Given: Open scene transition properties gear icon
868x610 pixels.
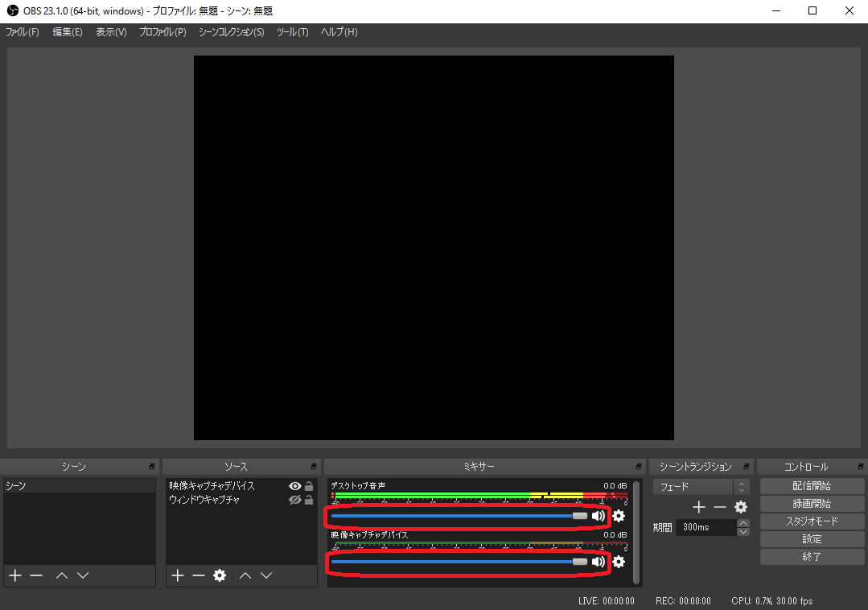Looking at the screenshot, I should click(741, 507).
